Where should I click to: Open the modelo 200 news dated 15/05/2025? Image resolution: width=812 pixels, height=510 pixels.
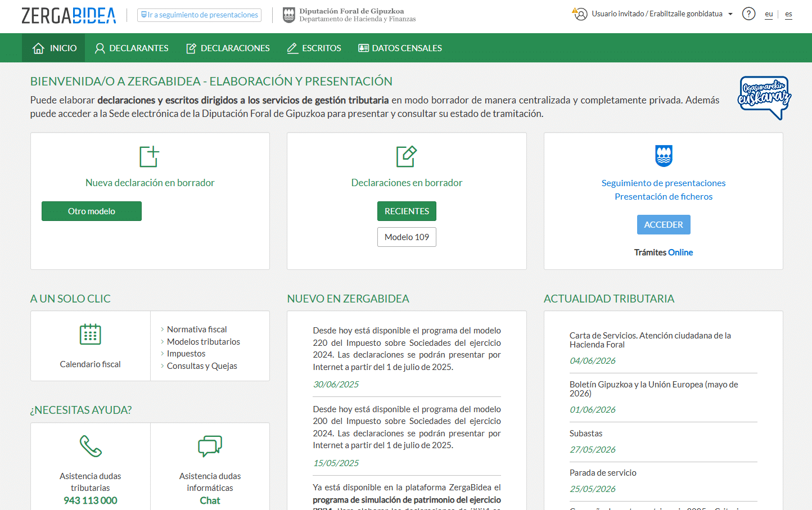pyautogui.click(x=407, y=427)
